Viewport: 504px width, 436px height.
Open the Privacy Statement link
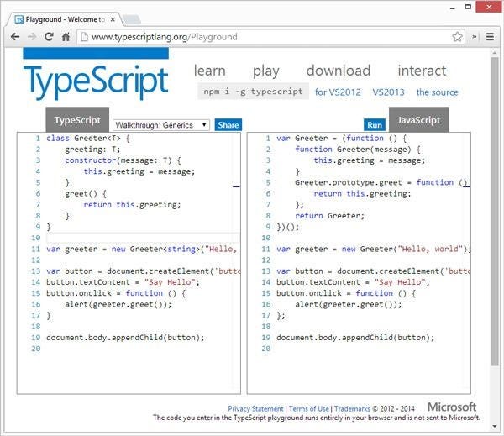pos(255,408)
